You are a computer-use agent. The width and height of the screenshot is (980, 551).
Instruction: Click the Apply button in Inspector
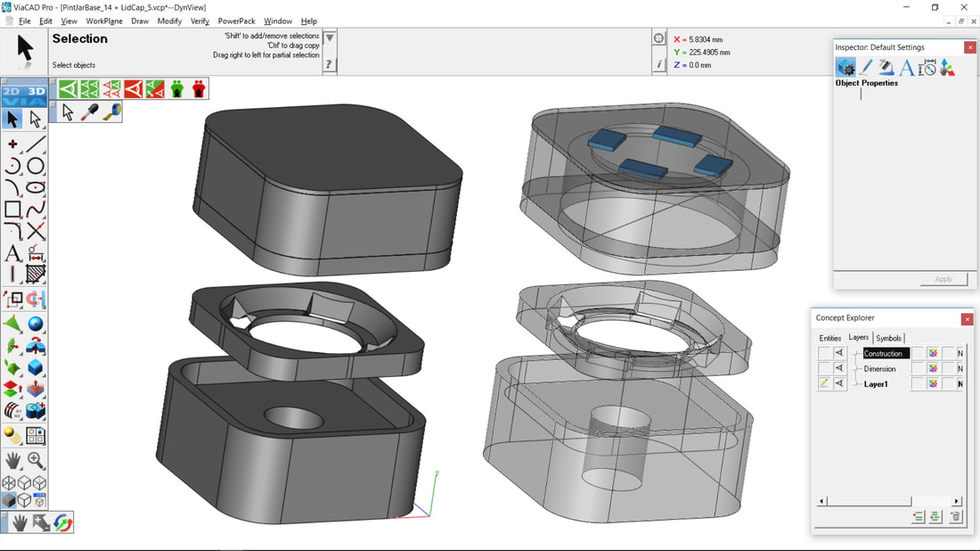[943, 279]
